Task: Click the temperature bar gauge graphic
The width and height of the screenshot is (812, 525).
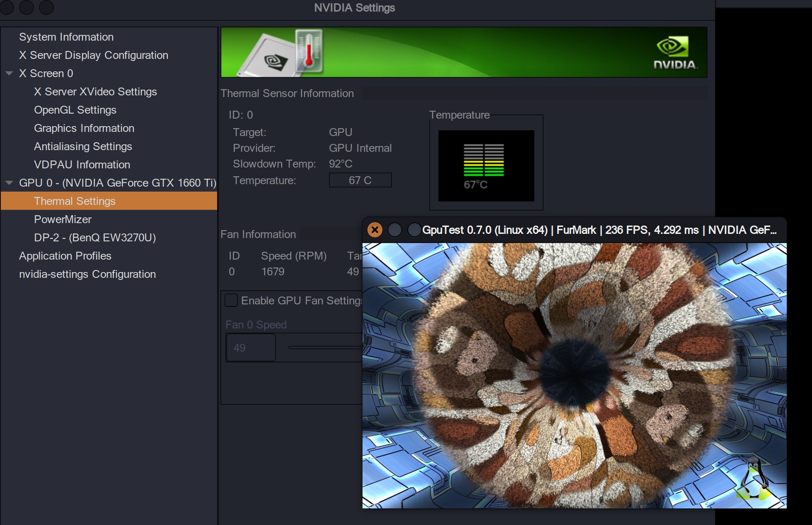Action: pos(484,160)
